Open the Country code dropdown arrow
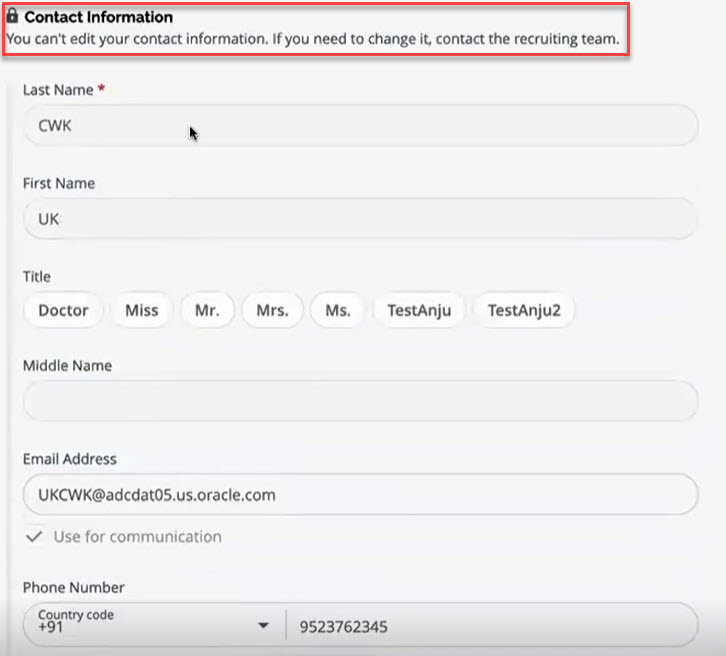 (x=263, y=625)
